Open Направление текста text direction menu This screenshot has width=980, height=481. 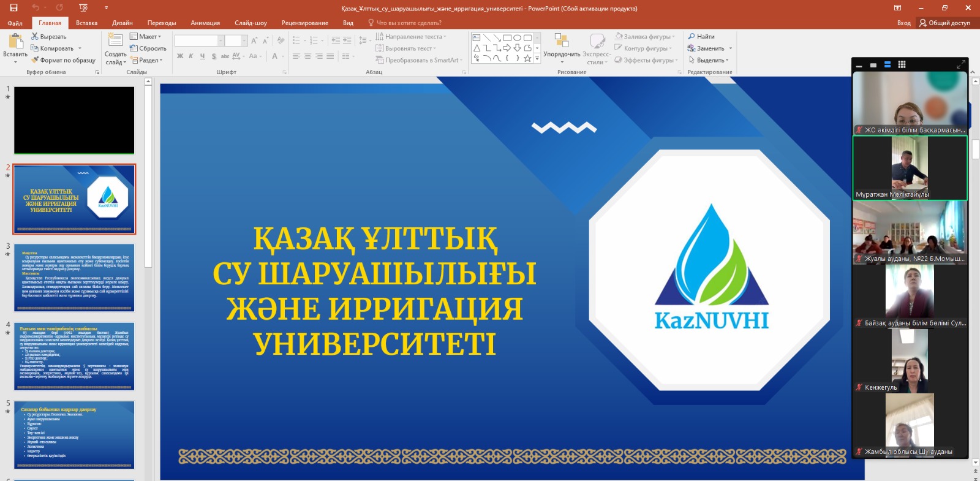pos(411,37)
